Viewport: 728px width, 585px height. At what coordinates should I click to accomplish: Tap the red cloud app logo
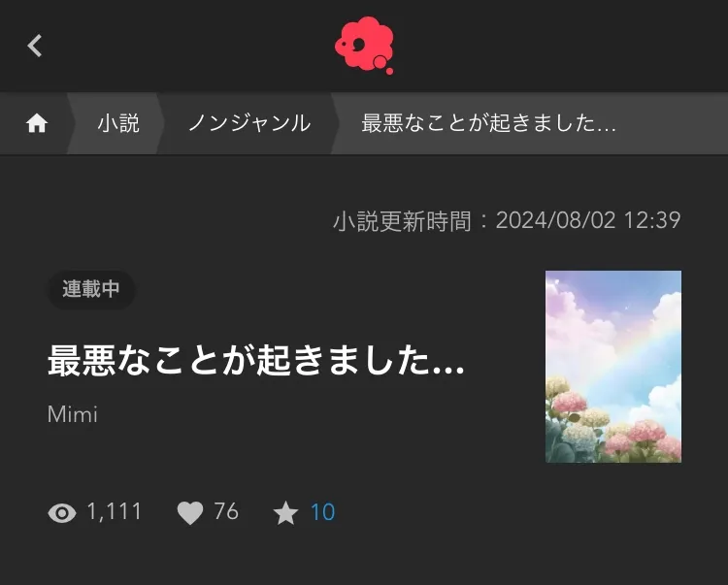(x=364, y=45)
